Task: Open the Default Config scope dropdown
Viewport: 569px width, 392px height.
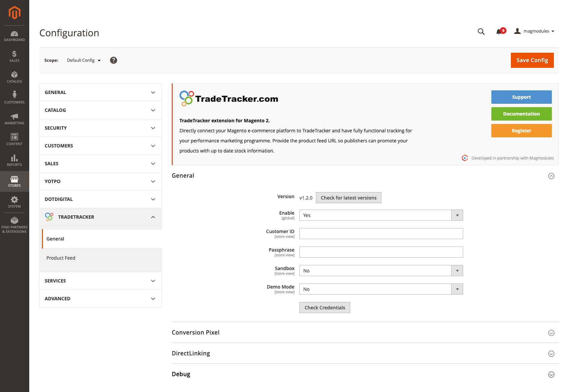Action: click(84, 60)
